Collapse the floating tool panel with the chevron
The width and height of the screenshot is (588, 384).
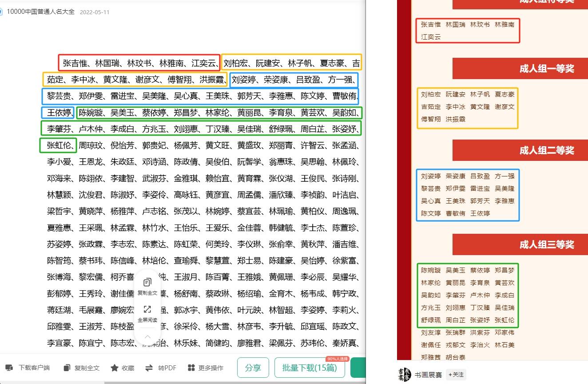pos(147,336)
